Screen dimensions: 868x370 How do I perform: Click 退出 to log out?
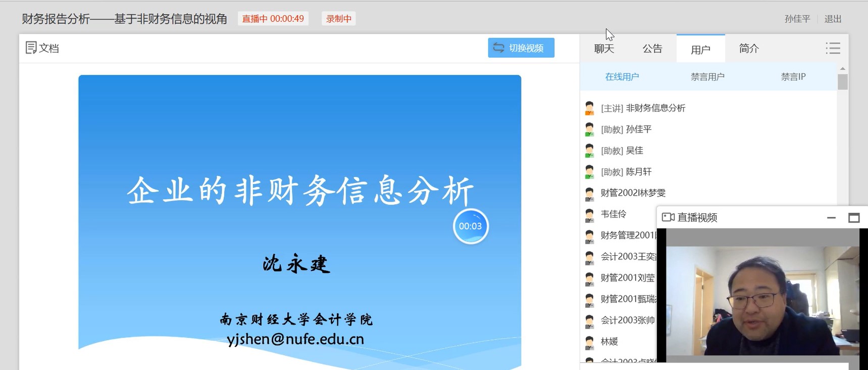833,19
